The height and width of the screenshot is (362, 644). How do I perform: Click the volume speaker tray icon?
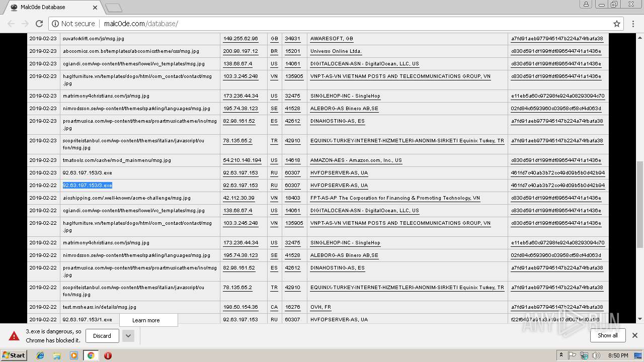click(x=595, y=355)
